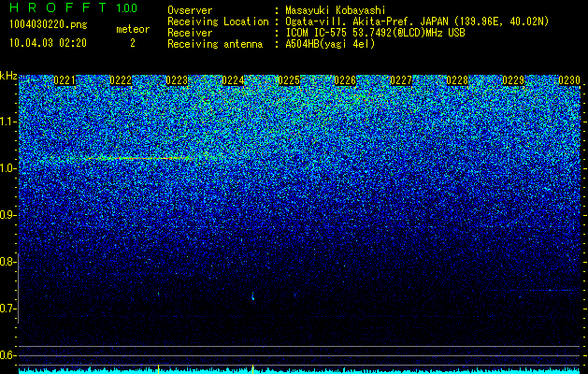Click the 0229 time marker
Viewport: 588px width, 374px height.
[513, 80]
